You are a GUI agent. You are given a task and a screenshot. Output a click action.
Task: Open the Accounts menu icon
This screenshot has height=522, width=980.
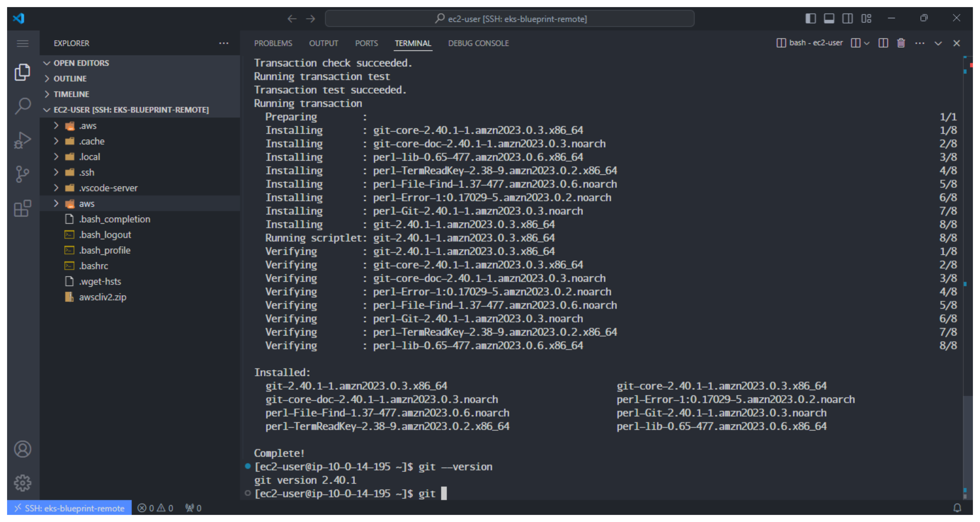[22, 449]
